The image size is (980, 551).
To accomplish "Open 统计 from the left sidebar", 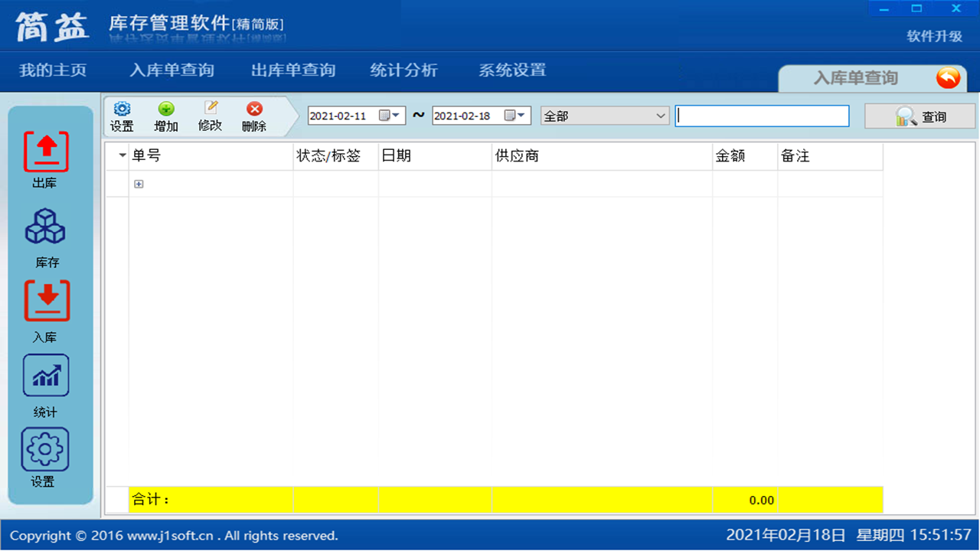I will pyautogui.click(x=46, y=376).
